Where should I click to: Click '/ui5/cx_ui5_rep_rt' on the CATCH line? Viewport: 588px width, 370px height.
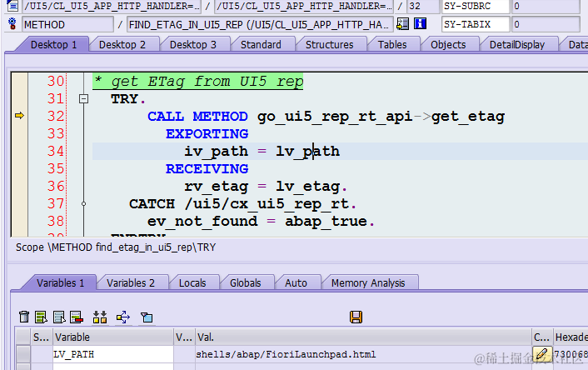[267, 204]
